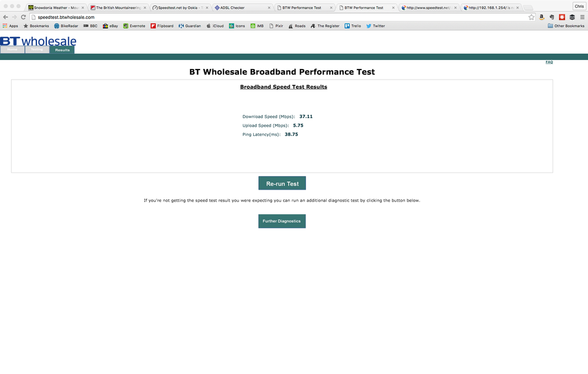Select the ping latency value 38.75
This screenshot has height=374, width=588.
(x=291, y=134)
